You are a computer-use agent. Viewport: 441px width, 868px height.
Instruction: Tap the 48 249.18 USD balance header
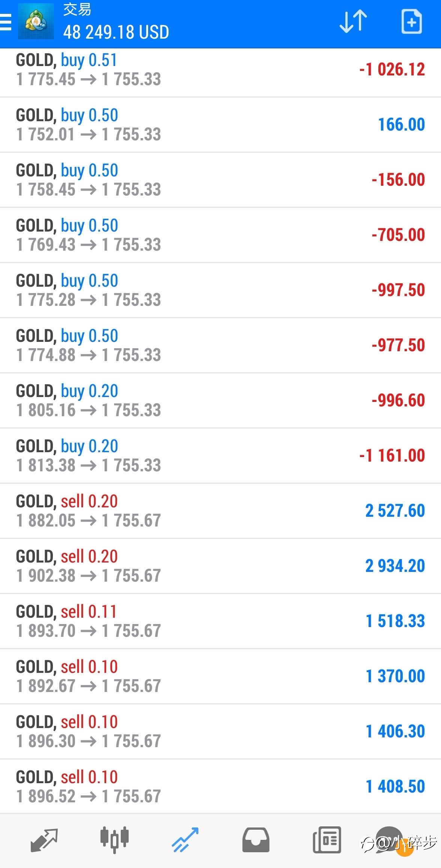116,32
